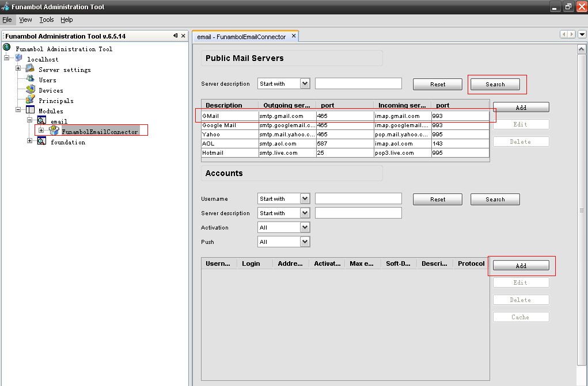Open the Push 'All' dropdown
Image resolution: width=588 pixels, height=386 pixels.
(305, 242)
